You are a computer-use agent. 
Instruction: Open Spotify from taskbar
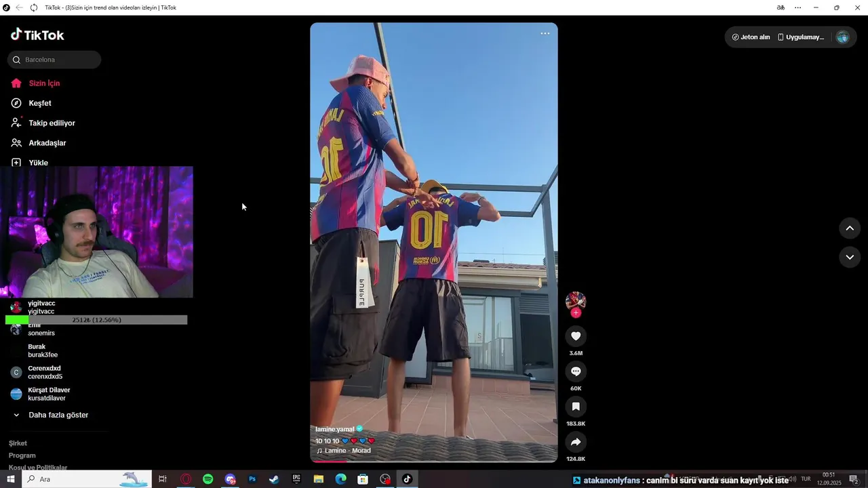(208, 479)
